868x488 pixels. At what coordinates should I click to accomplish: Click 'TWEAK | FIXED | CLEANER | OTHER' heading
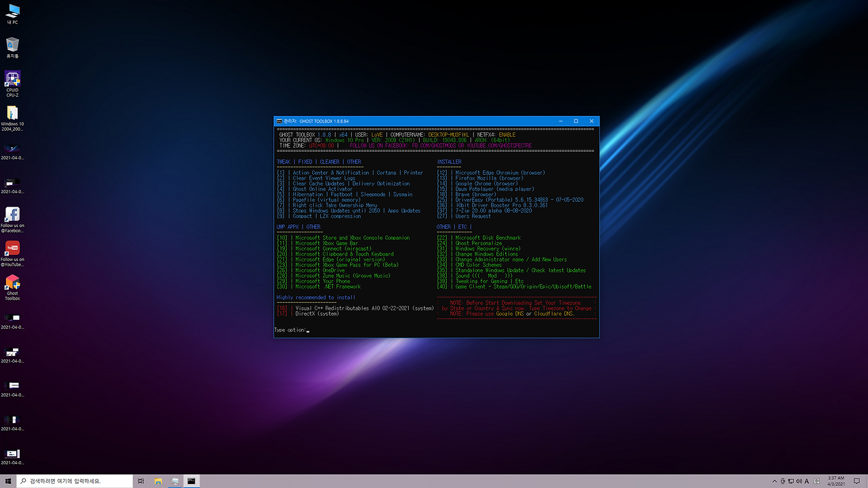319,162
